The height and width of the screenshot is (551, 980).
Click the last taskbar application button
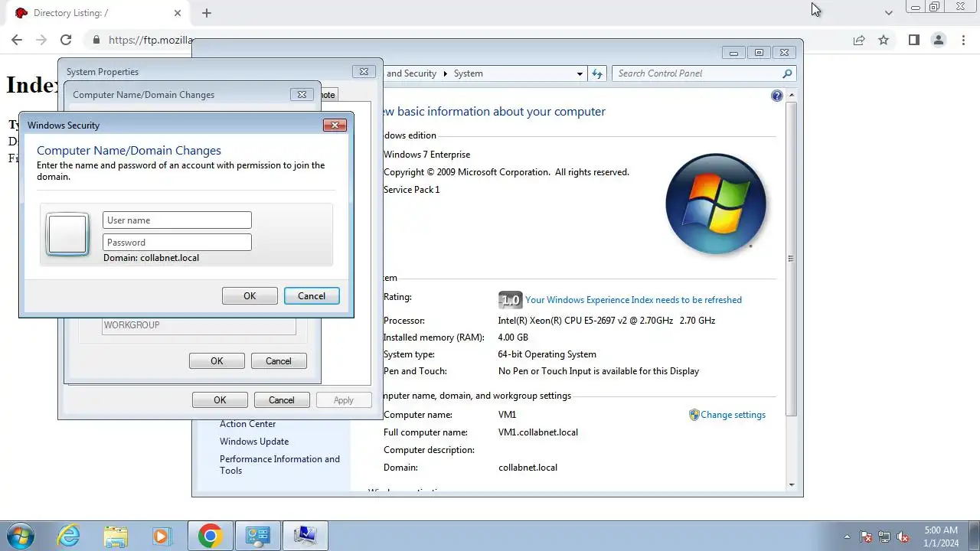point(305,536)
